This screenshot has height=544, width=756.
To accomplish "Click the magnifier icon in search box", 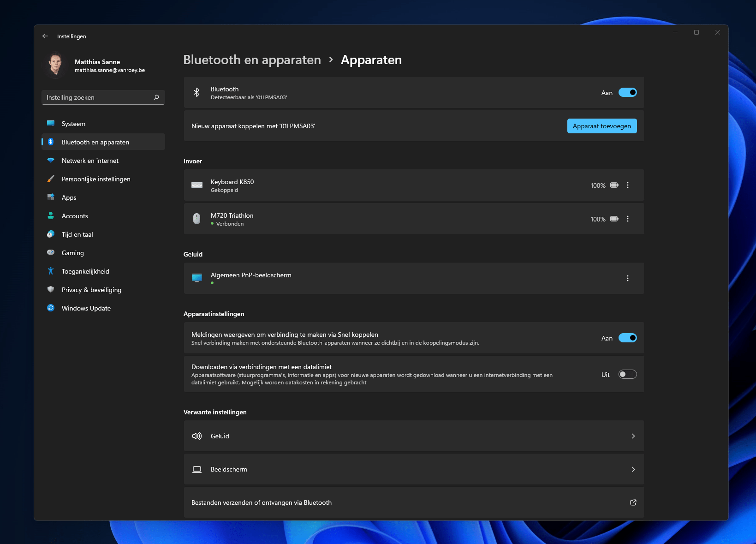I will pos(156,97).
